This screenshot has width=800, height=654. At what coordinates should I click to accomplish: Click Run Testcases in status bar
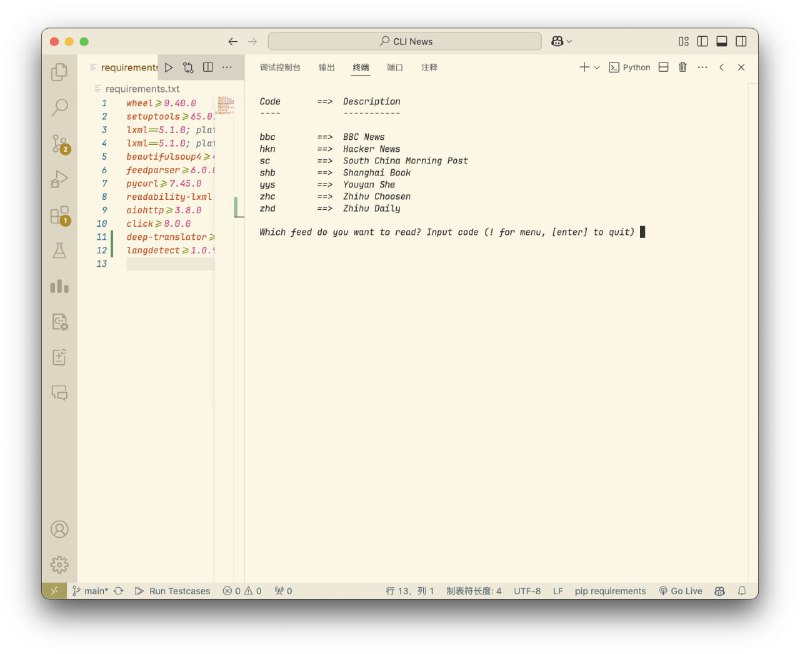(x=172, y=591)
